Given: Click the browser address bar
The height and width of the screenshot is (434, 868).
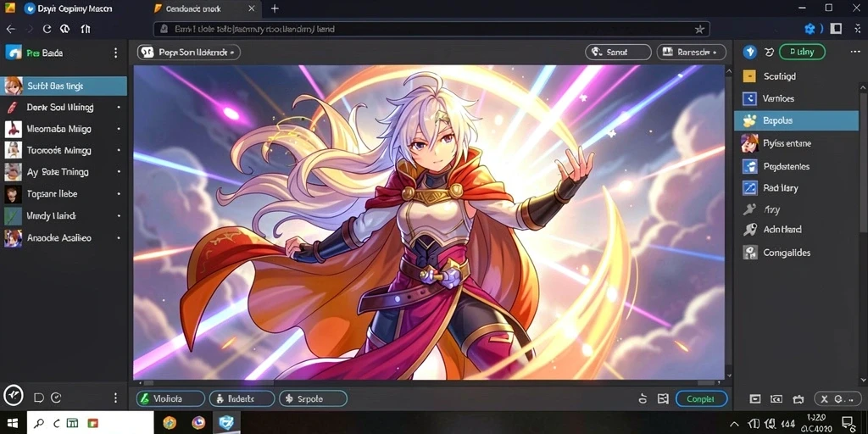Looking at the screenshot, I should pos(431,29).
